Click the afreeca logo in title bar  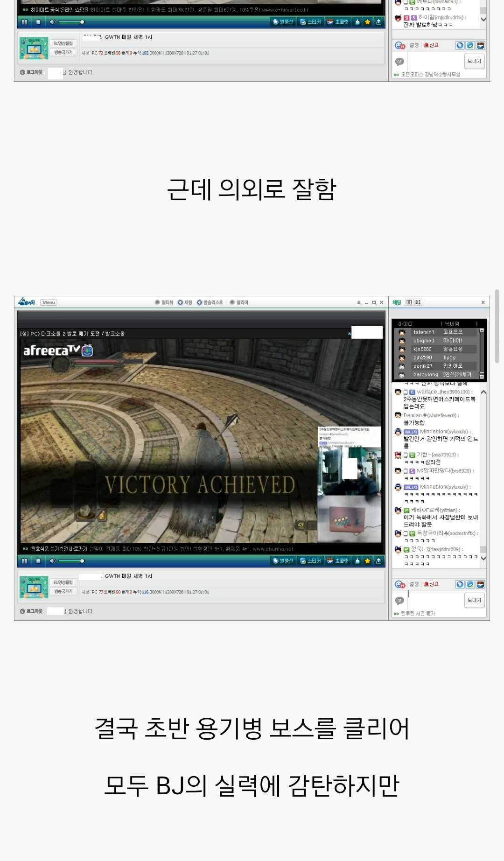pos(27,302)
